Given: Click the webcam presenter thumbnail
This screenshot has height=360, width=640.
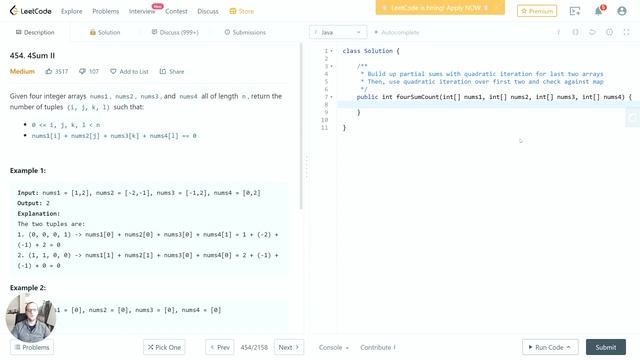Looking at the screenshot, I should pos(31,318).
